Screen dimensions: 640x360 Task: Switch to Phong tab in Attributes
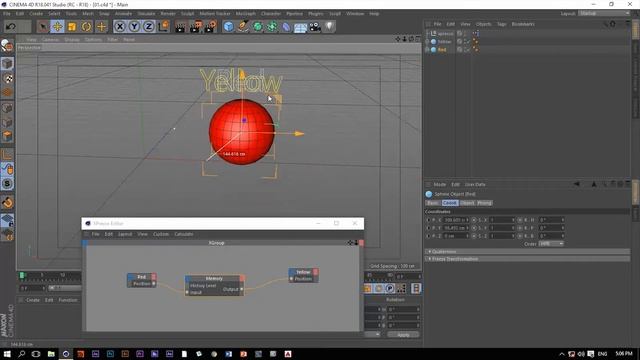(x=484, y=203)
